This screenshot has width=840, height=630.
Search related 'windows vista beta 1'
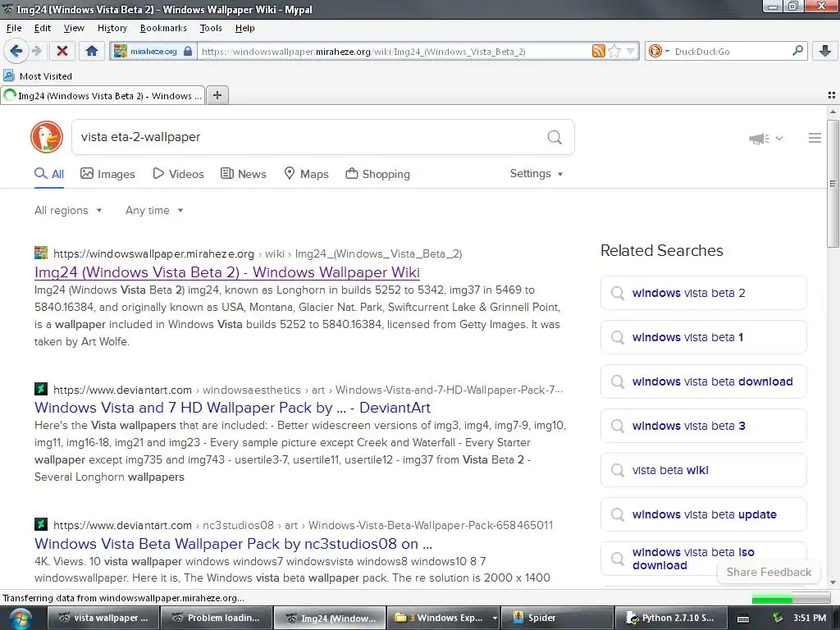coord(703,337)
